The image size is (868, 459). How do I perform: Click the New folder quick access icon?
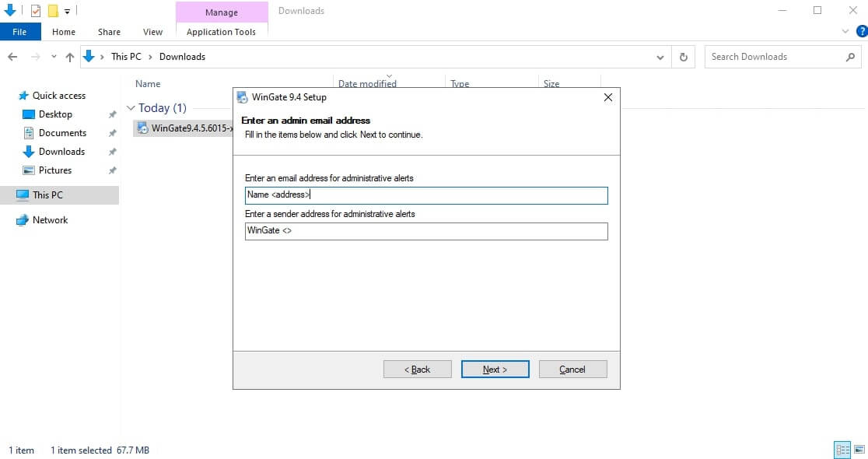tap(53, 11)
